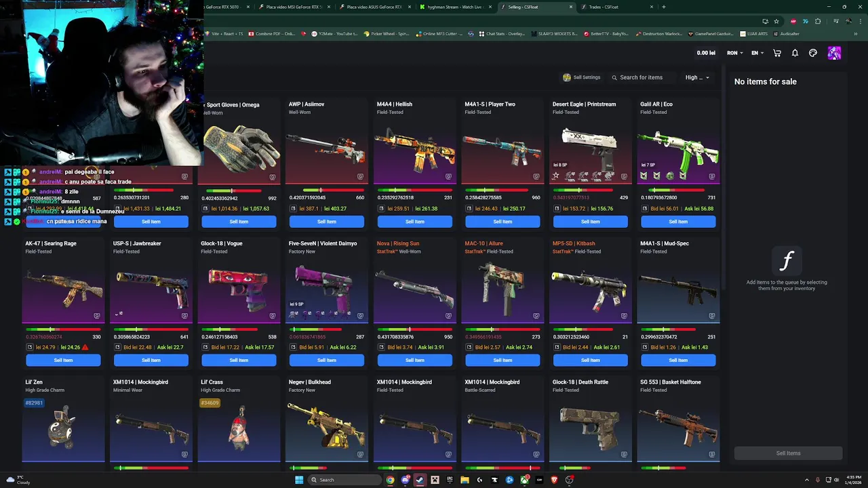Click the inspect icon on Galil AR Eco image
Image resolution: width=868 pixels, height=488 pixels.
tap(711, 177)
